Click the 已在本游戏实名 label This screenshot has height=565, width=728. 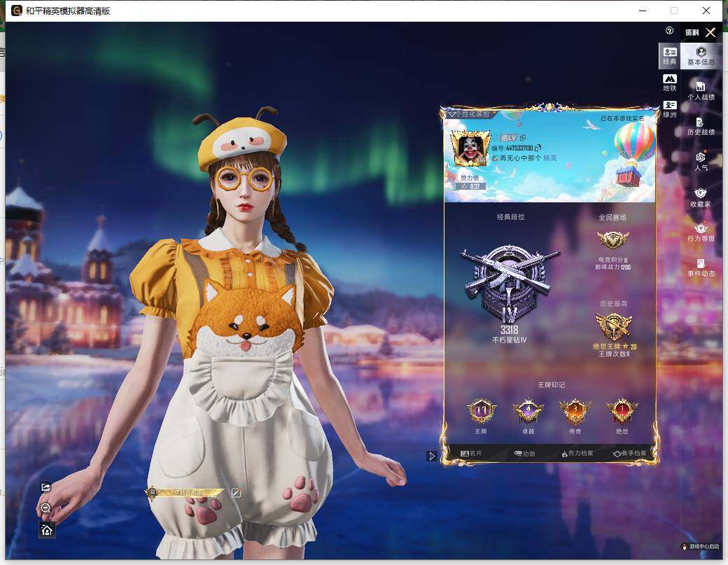coord(622,119)
